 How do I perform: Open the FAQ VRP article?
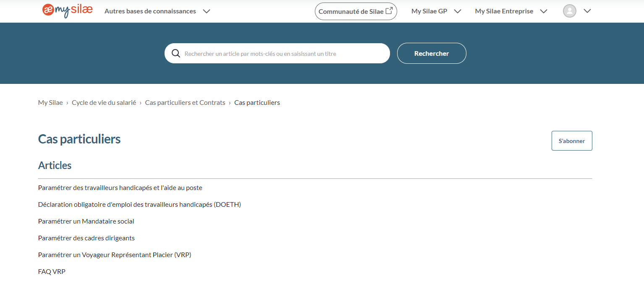(52, 272)
